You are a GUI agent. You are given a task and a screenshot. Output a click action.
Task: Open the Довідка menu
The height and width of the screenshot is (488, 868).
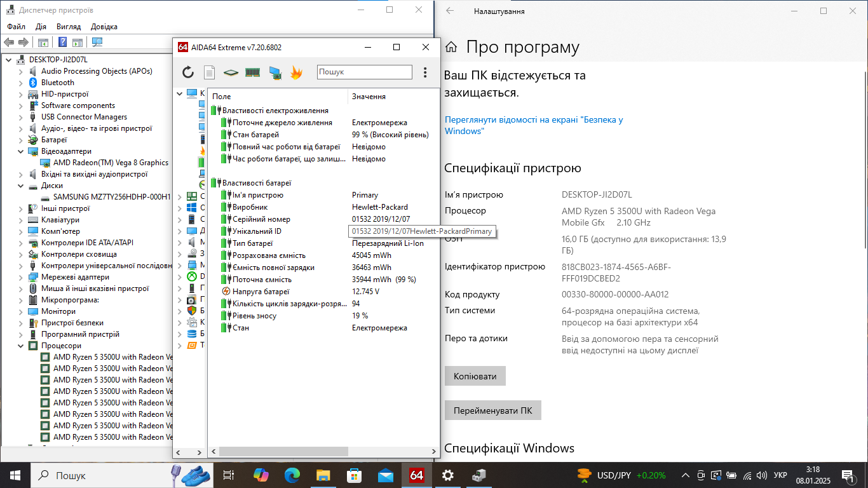104,27
